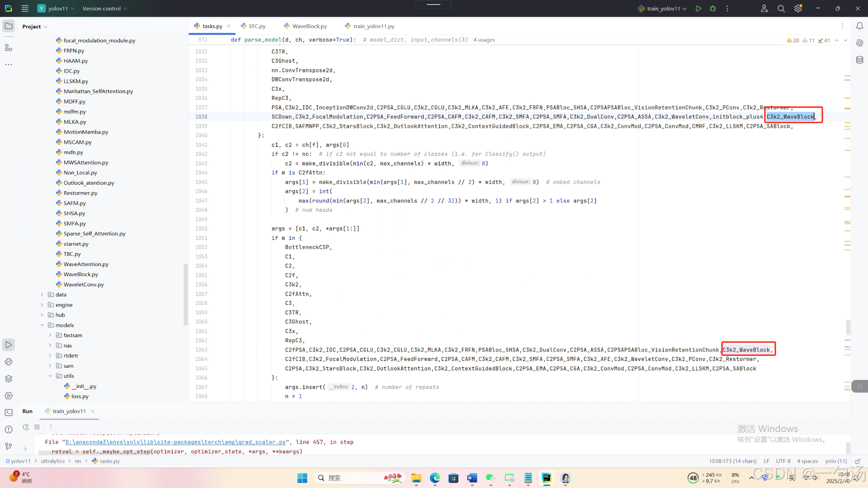The height and width of the screenshot is (488, 868).
Task: Open IDE settings gear icon
Action: [x=798, y=9]
